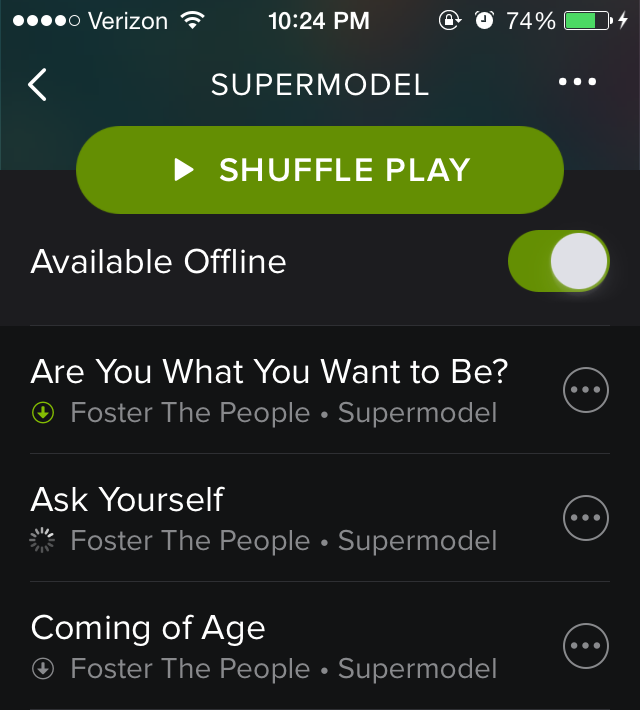The width and height of the screenshot is (640, 710).
Task: Tap the alarm clock status icon
Action: [x=484, y=20]
